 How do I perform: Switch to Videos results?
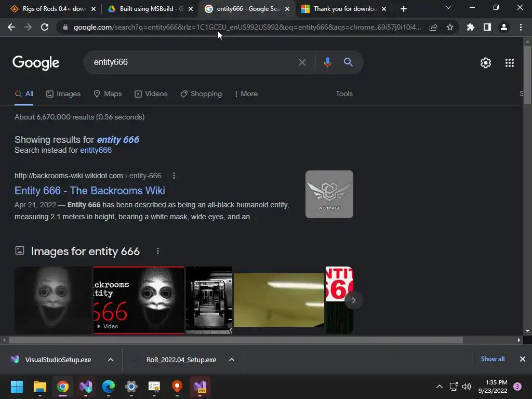coord(151,94)
